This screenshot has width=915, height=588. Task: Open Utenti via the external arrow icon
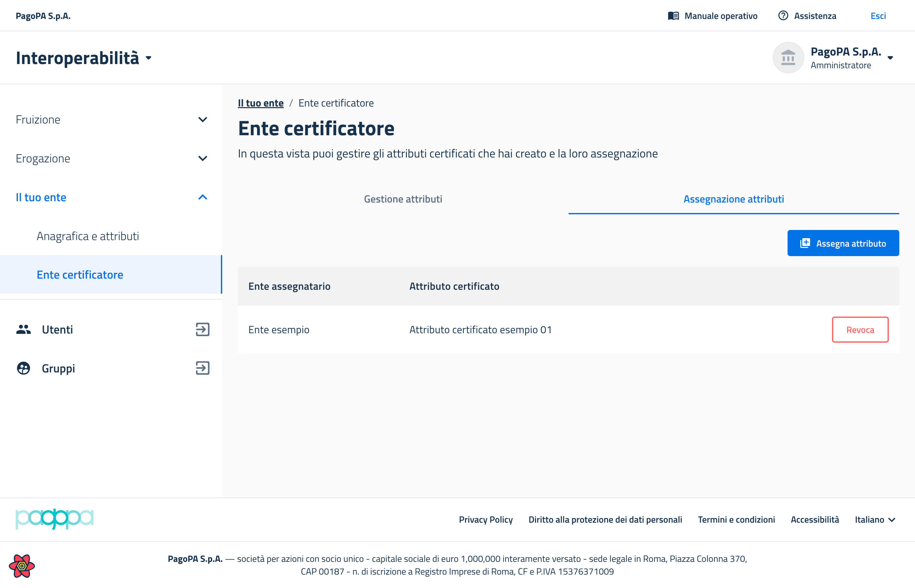(x=202, y=329)
